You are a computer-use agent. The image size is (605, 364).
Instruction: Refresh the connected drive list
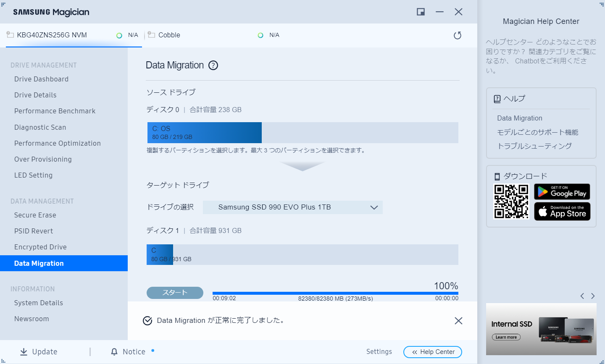(x=458, y=35)
